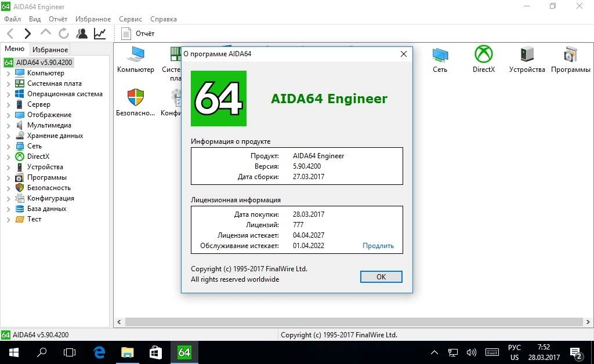Click the version 5.90.4200 value
Screen dimensions: 594x364
(307, 166)
